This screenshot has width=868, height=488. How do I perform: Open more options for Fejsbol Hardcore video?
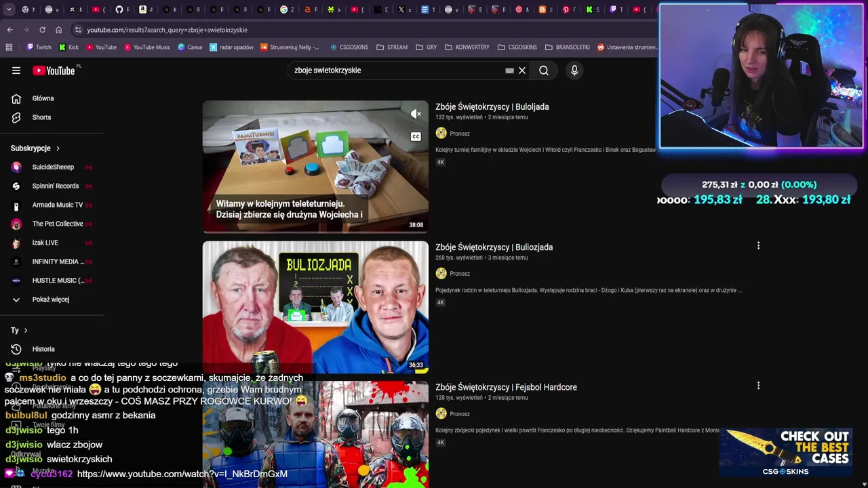click(x=758, y=386)
